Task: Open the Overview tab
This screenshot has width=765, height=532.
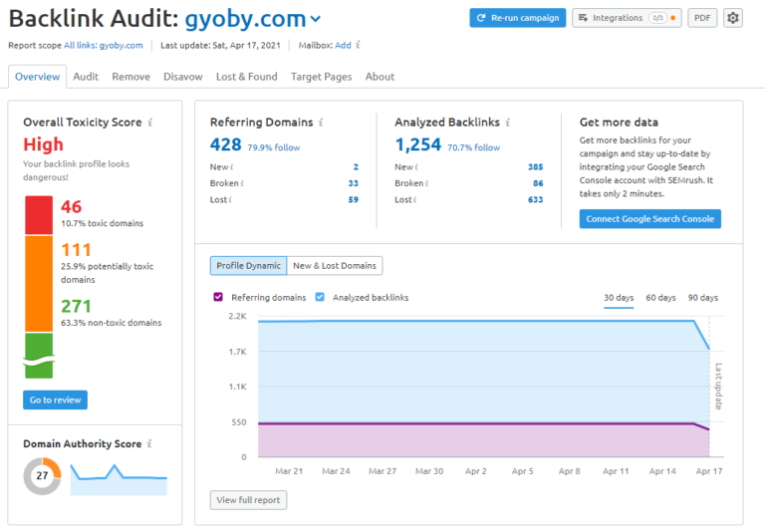Action: pyautogui.click(x=37, y=77)
